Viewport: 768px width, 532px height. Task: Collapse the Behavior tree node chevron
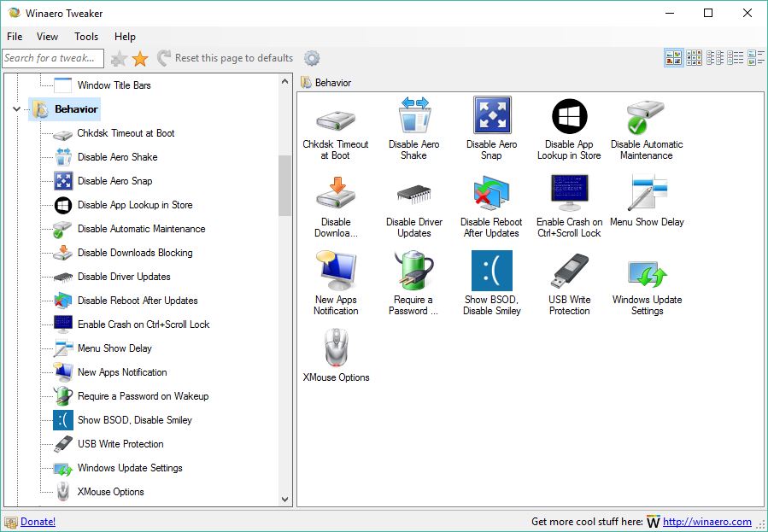pos(16,109)
